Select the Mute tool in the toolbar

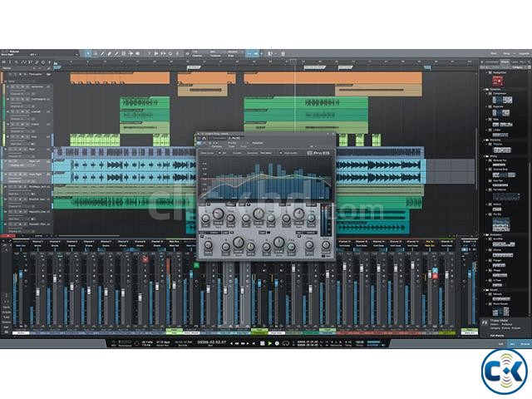(124, 53)
